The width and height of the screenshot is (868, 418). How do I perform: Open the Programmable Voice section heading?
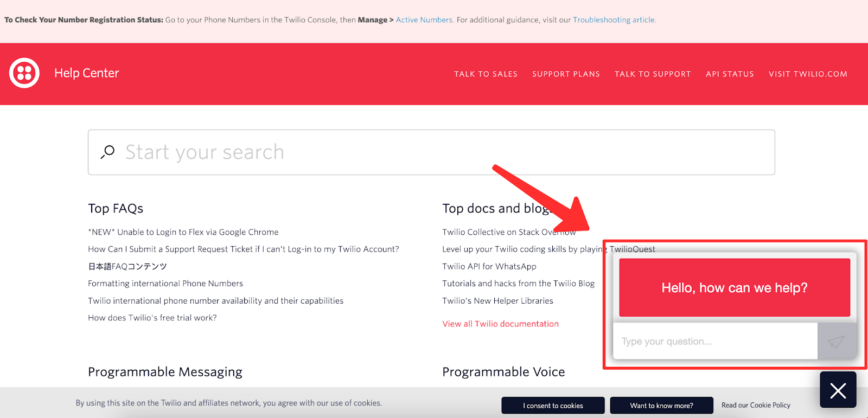click(x=503, y=372)
